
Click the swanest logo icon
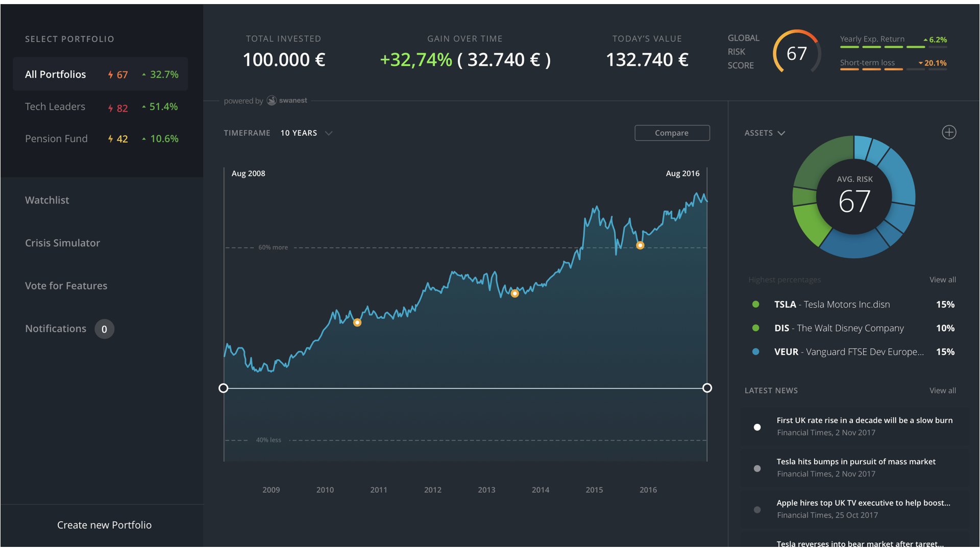[272, 101]
